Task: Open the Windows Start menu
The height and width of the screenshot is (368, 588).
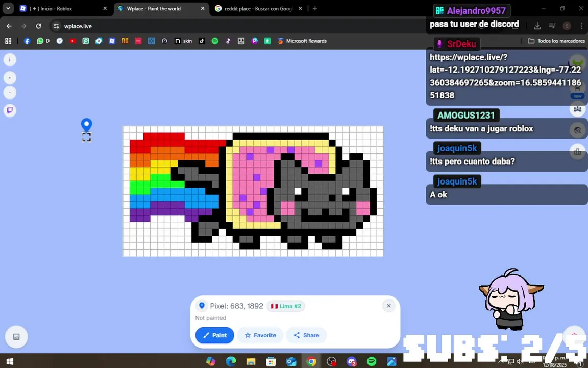Action: [x=10, y=361]
